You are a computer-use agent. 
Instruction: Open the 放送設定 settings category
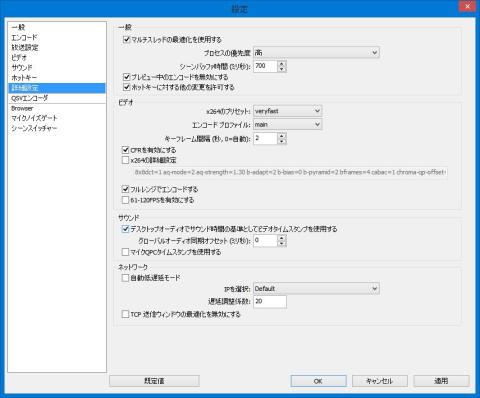click(x=57, y=47)
